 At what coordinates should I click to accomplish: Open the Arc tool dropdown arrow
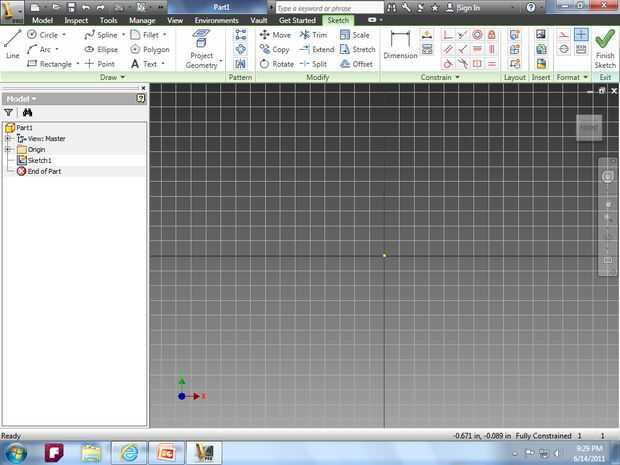(x=57, y=49)
